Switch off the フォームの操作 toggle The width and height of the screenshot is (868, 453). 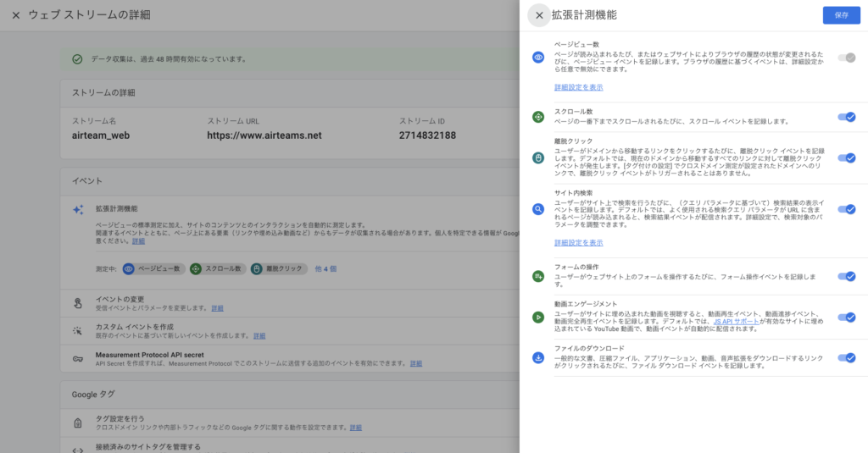coord(846,276)
